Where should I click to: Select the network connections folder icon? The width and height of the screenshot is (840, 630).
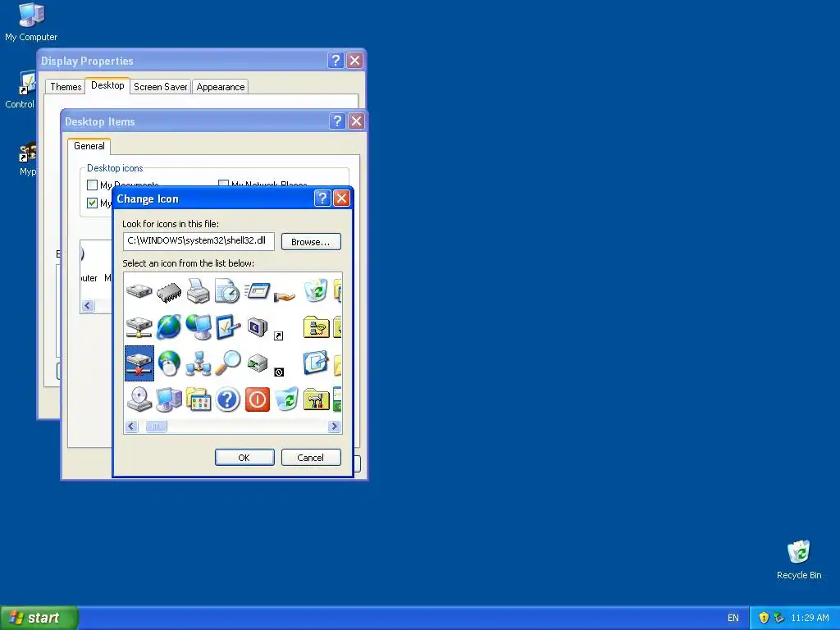click(x=316, y=326)
